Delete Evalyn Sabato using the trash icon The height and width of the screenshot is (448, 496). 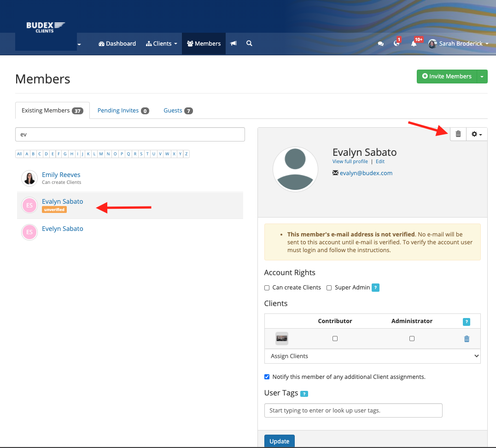(458, 134)
